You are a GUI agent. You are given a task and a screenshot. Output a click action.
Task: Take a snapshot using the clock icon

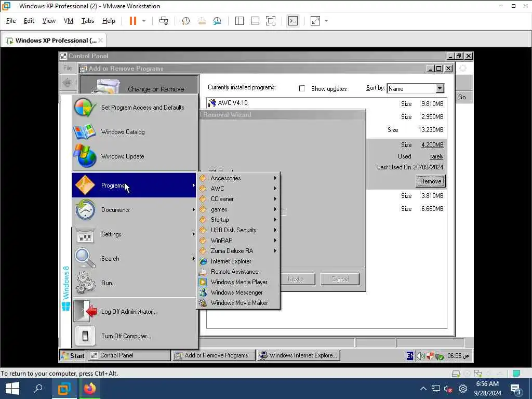click(x=185, y=21)
